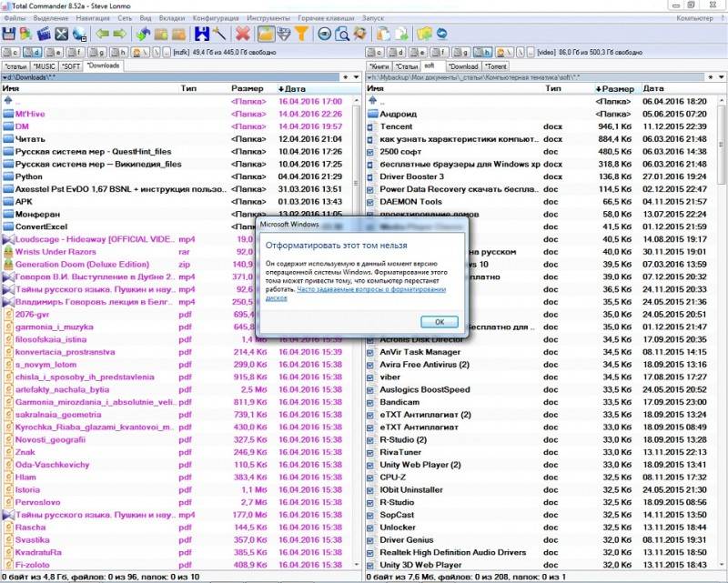Open the Файлы menu
The width and height of the screenshot is (728, 583).
coord(15,18)
